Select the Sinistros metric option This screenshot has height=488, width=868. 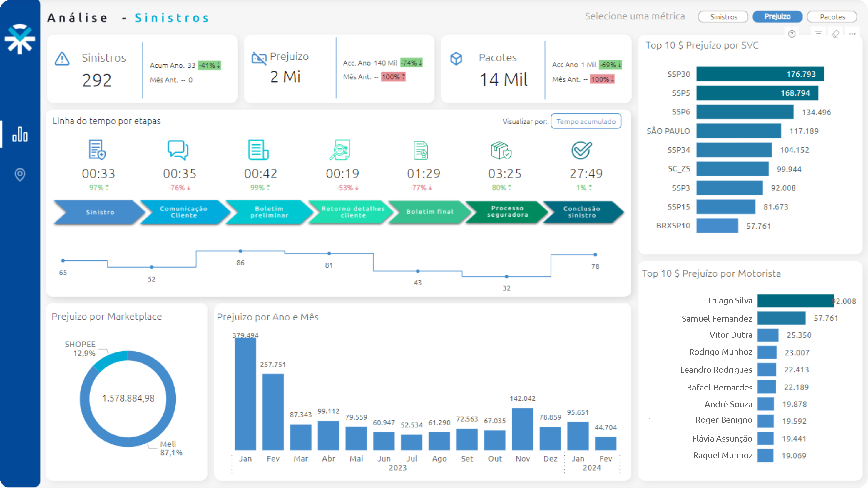(723, 17)
